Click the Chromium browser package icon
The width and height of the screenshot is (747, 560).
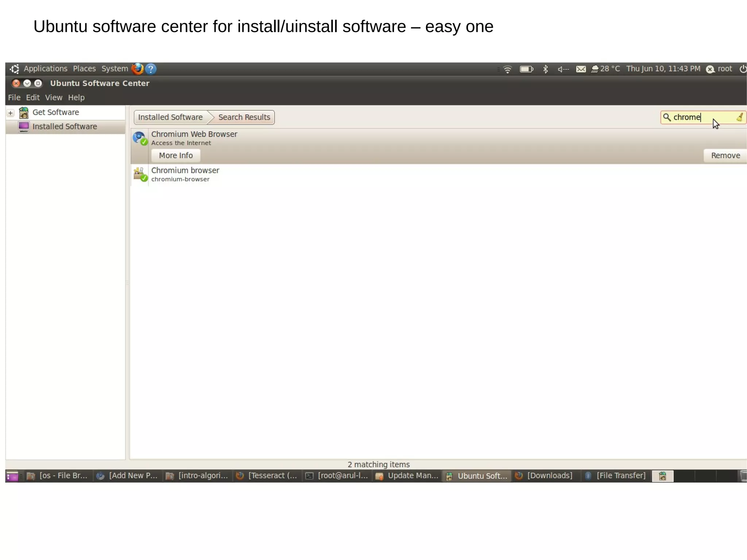tap(140, 174)
